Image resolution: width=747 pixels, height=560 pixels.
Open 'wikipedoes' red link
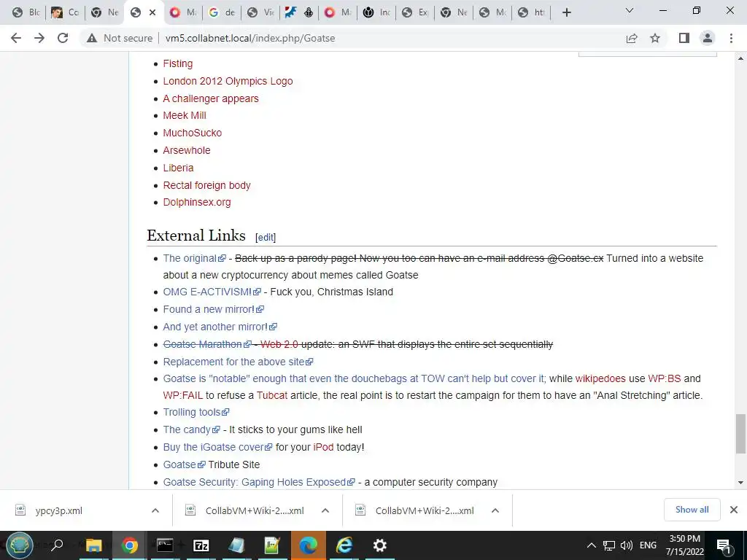[600, 378]
